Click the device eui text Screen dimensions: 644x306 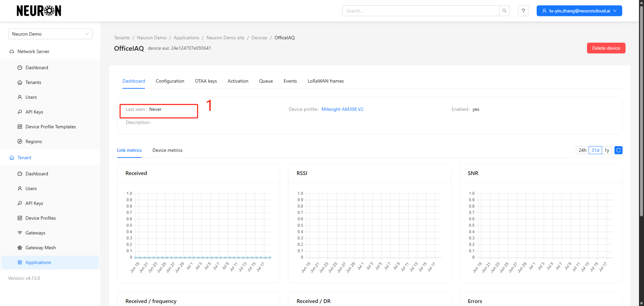click(x=179, y=48)
